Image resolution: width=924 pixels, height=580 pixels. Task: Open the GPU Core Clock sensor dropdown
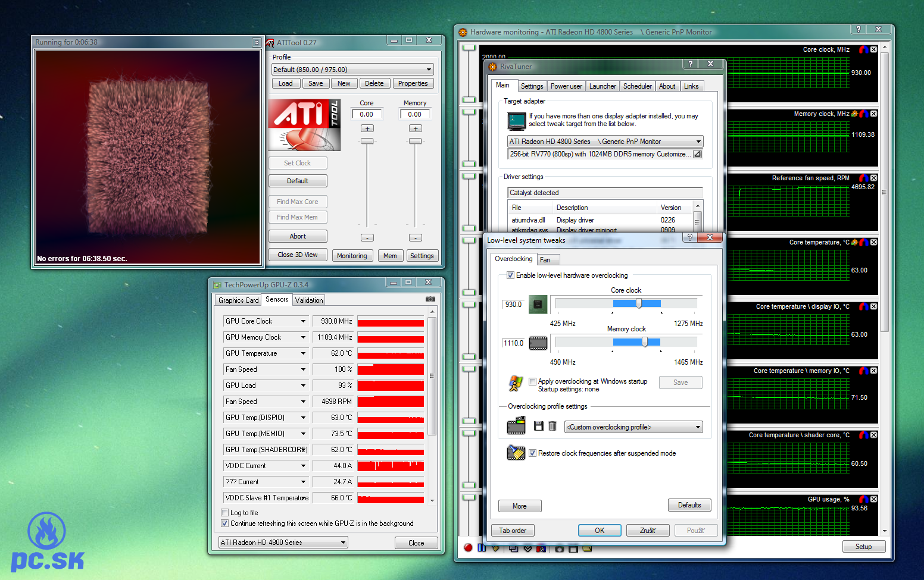[303, 321]
